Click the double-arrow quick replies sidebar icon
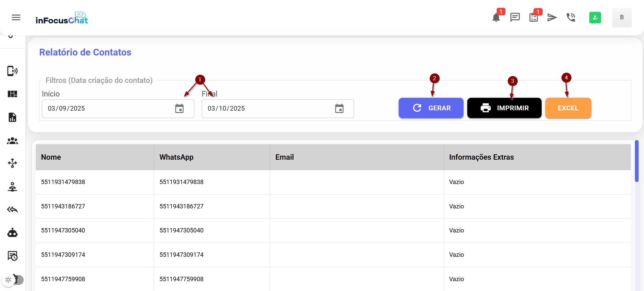 tap(13, 210)
